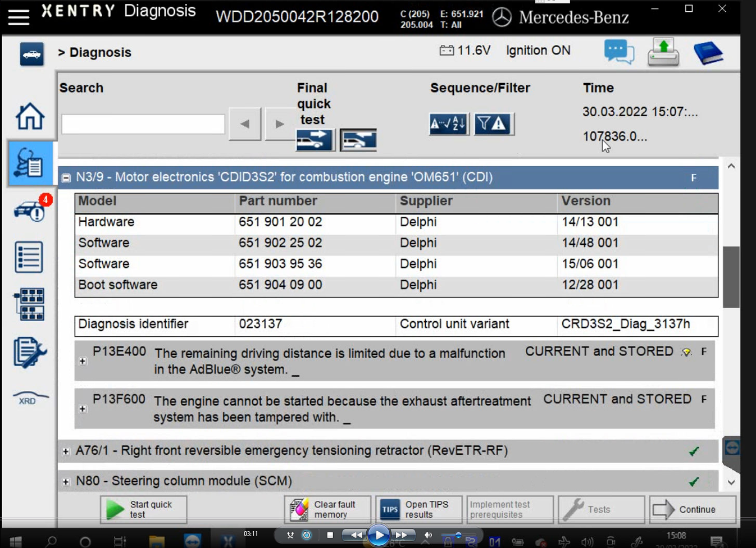
Task: Go to the Home screen icon
Action: tap(30, 116)
